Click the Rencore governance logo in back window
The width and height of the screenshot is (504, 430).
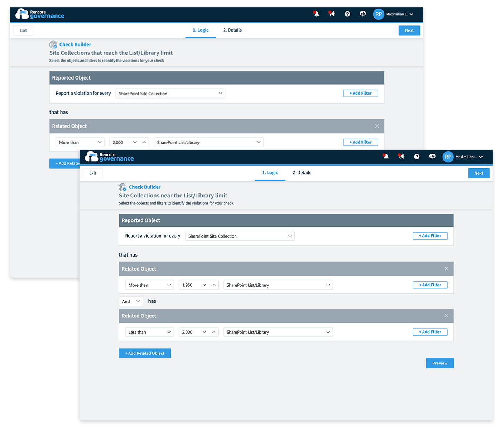(40, 14)
